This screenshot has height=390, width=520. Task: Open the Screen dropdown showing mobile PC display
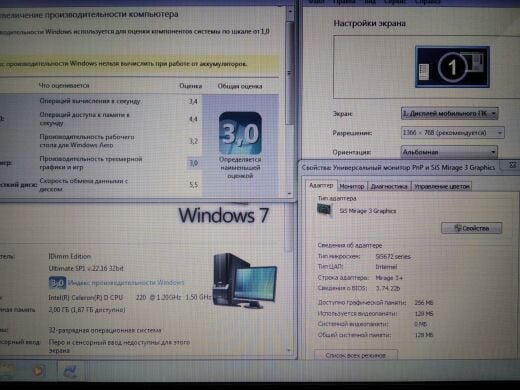450,113
